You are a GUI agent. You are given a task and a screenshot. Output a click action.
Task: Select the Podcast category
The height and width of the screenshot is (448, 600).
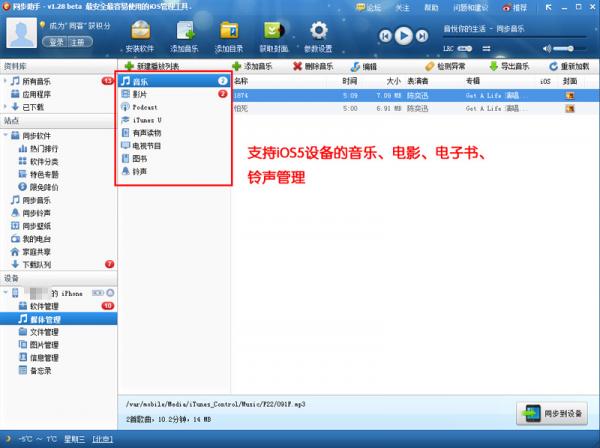[x=174, y=107]
